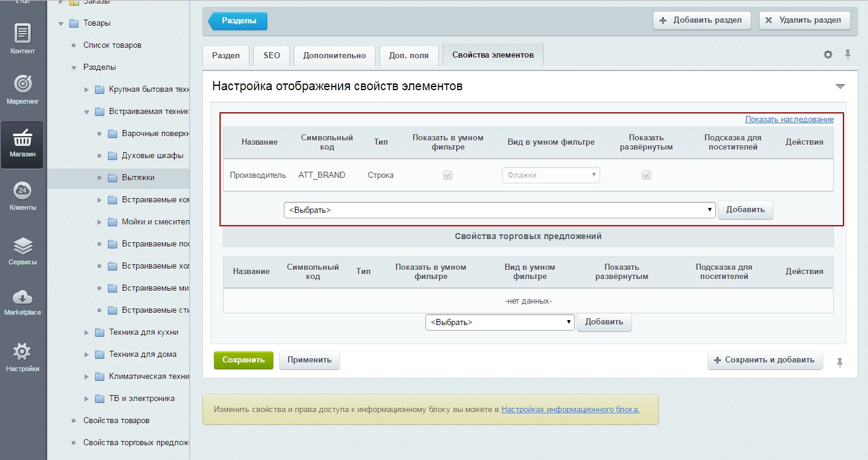Collapse the Настройка отображения свойств section
Viewport: 868px width, 460px height.
tap(840, 86)
